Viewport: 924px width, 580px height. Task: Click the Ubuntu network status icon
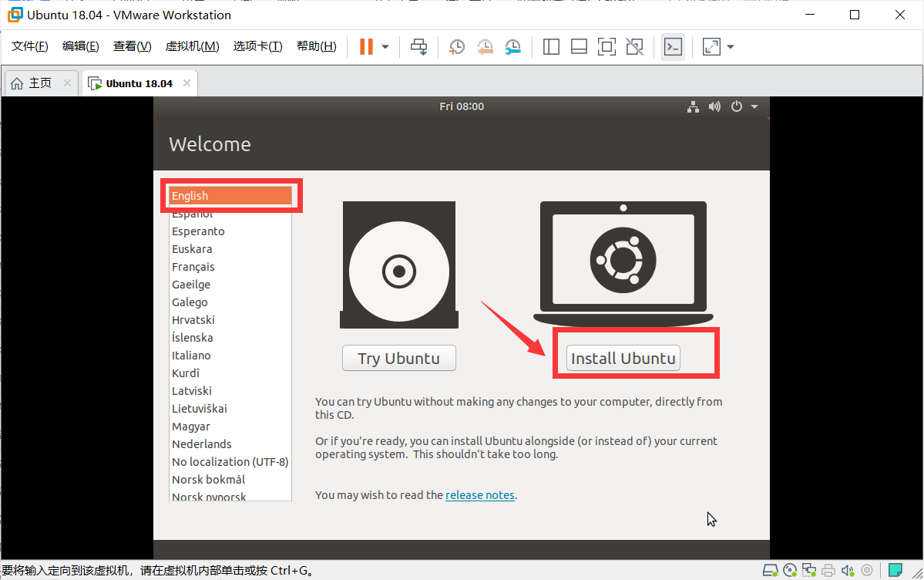pyautogui.click(x=693, y=106)
